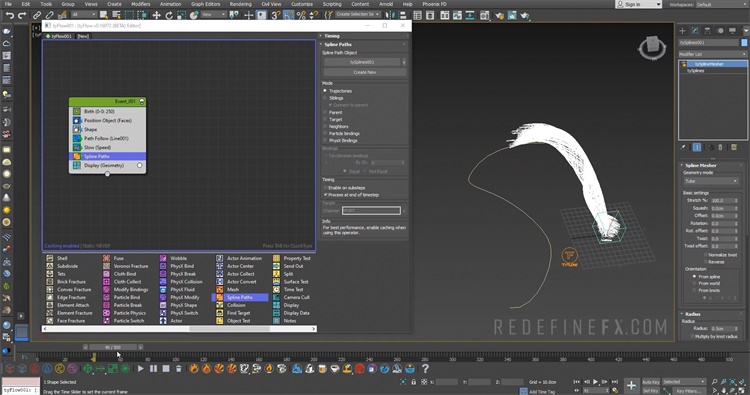Select the Find Target operator in depot
Viewport: 750px width, 395px height.
pyautogui.click(x=233, y=313)
